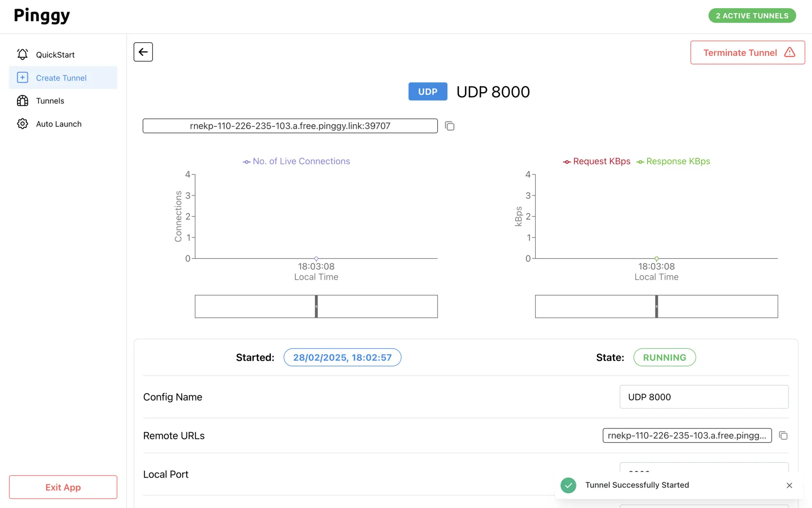Click the RUNNING state pill
812x508 pixels.
tap(665, 357)
